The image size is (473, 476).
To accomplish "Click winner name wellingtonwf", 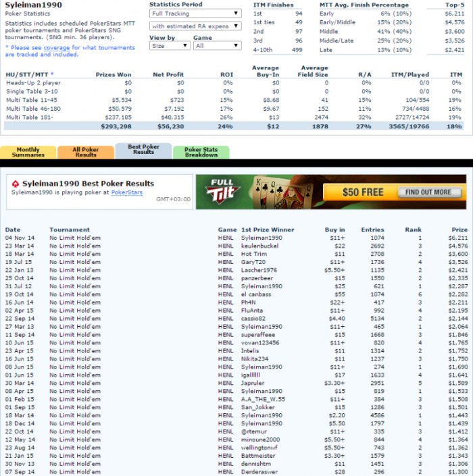I will pos(259,448).
